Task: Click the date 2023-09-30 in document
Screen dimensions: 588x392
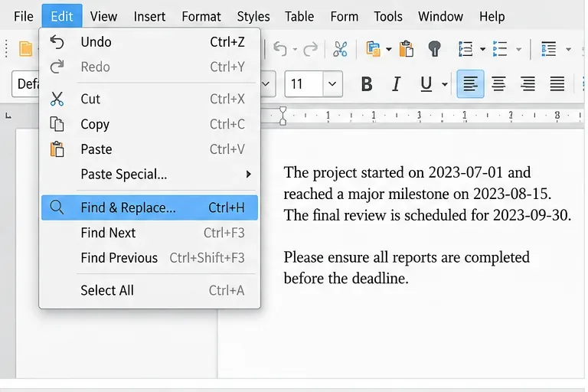Action: [532, 215]
